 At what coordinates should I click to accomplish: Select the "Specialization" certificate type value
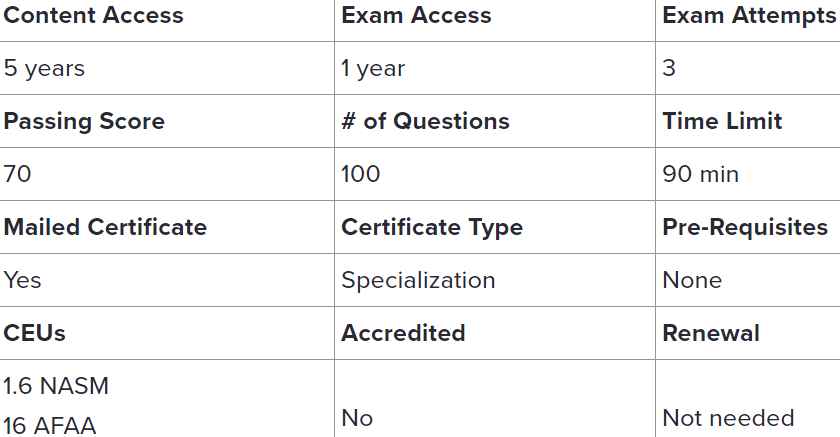pos(418,281)
